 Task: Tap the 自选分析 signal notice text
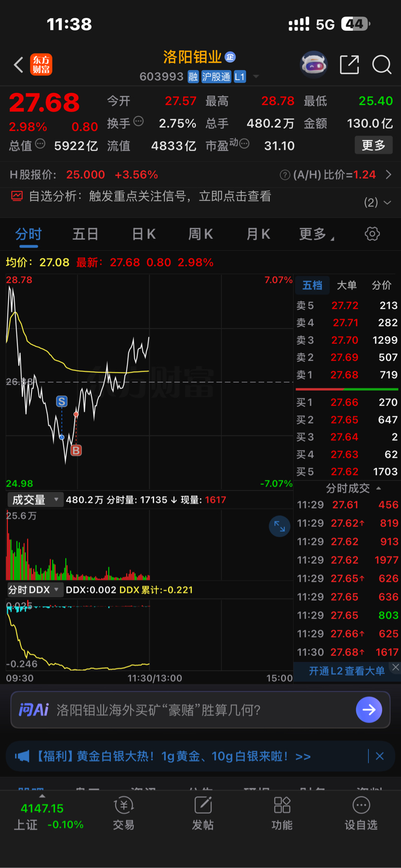point(150,196)
